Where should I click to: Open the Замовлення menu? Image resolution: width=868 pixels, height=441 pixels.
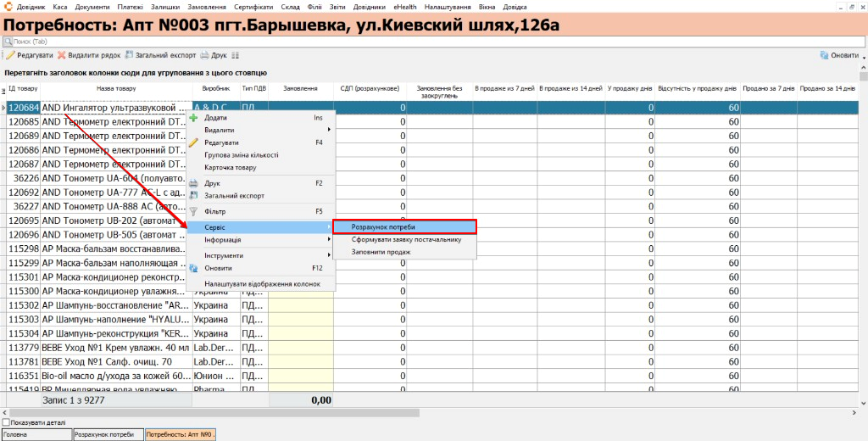point(207,7)
